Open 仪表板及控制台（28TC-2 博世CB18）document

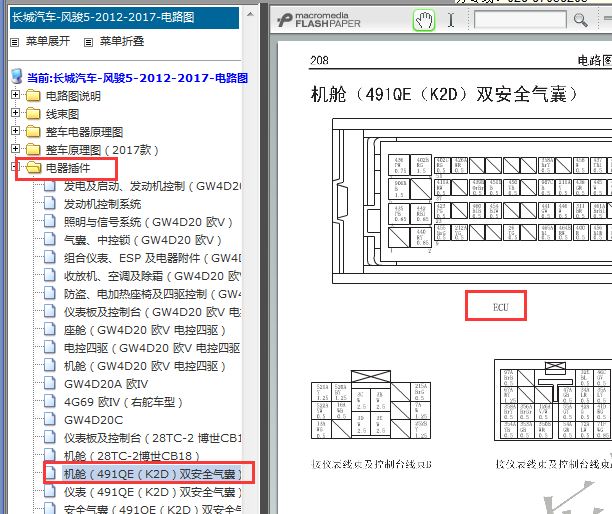[x=153, y=438]
